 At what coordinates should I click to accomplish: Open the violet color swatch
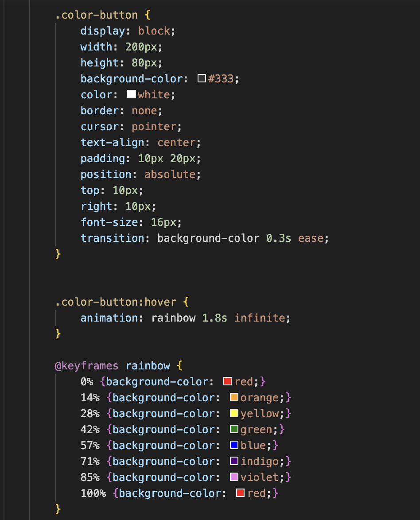tap(234, 477)
